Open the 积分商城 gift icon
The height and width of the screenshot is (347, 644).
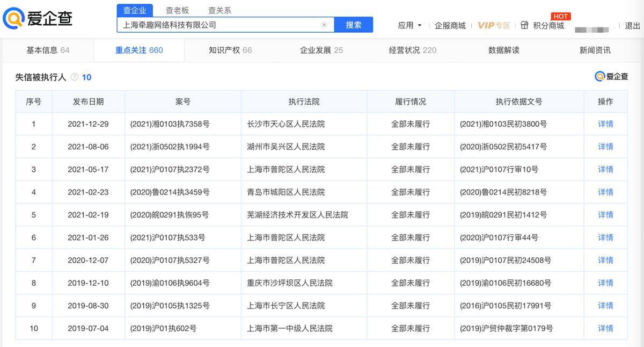click(524, 25)
